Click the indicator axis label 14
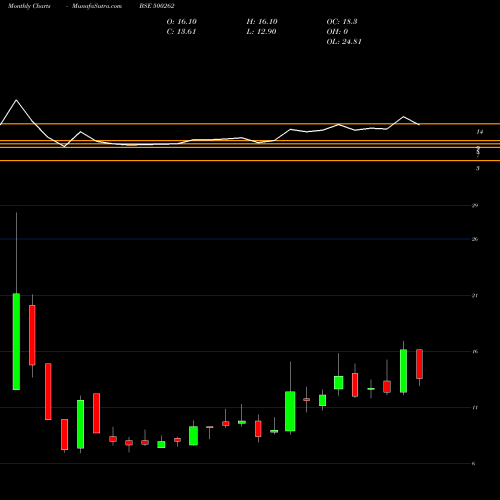The image size is (500, 500). tap(479, 132)
